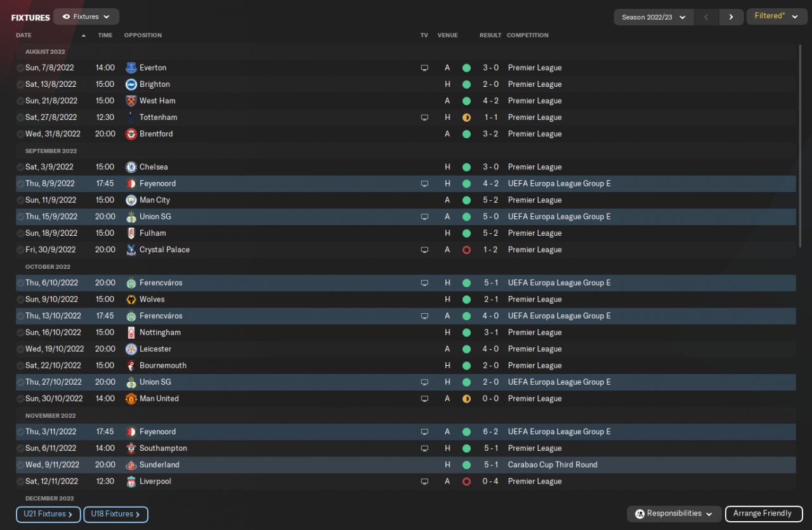Toggle the checkmark beside Sat, 12/11/2022
Viewport: 812px width, 530px height.
tap(20, 481)
